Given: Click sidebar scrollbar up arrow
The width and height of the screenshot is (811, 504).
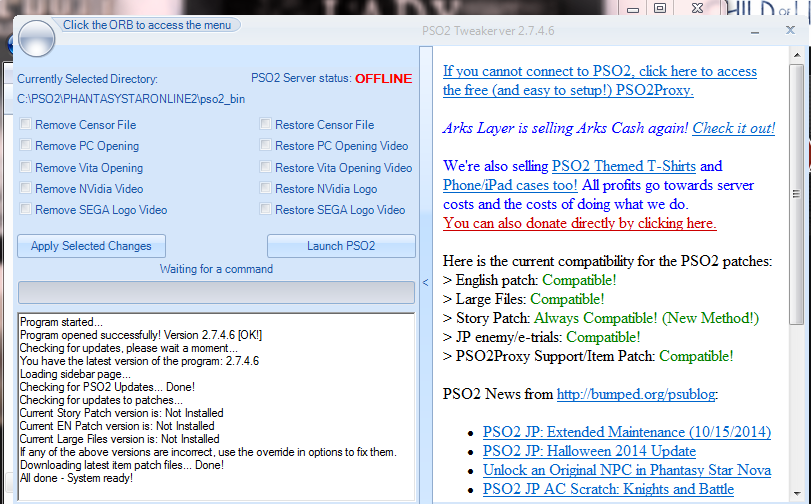Looking at the screenshot, I should (x=797, y=55).
